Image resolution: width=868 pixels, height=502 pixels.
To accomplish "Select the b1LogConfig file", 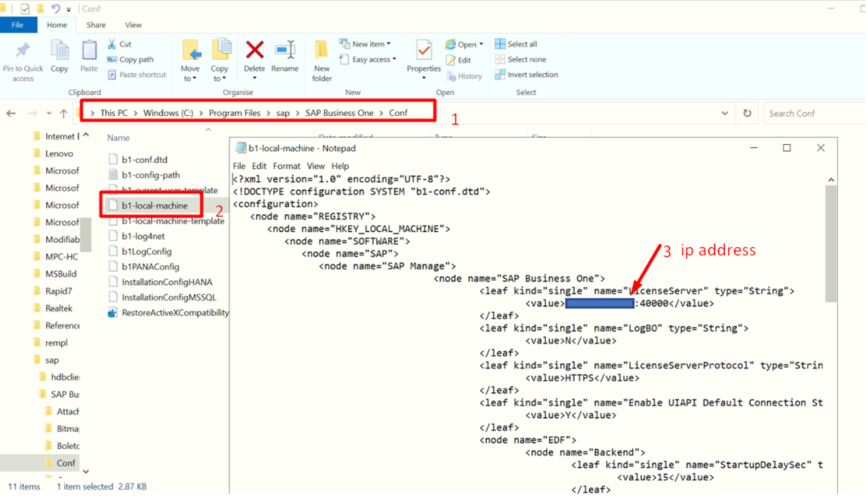I will coord(140,252).
